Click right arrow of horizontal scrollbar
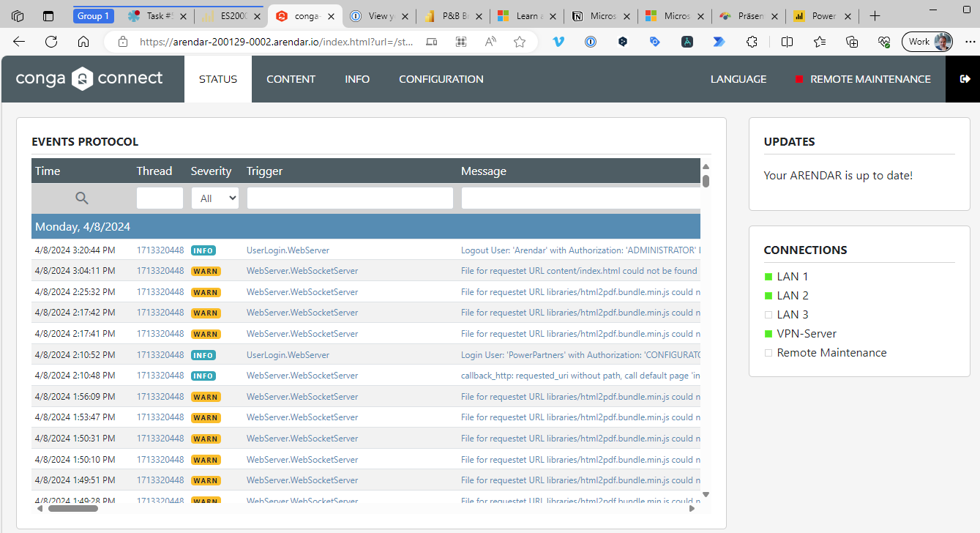980x533 pixels. click(692, 508)
